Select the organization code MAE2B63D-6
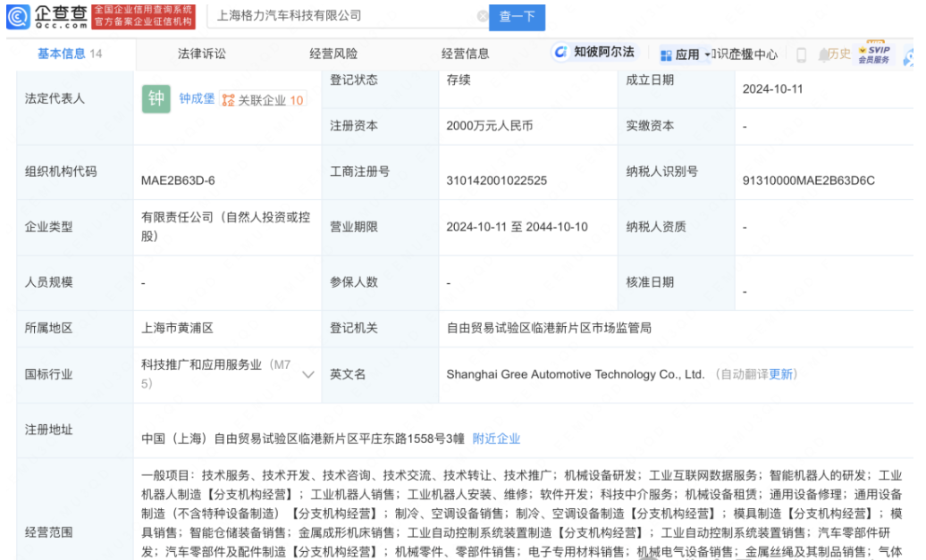The width and height of the screenshot is (926, 560). pos(178,180)
